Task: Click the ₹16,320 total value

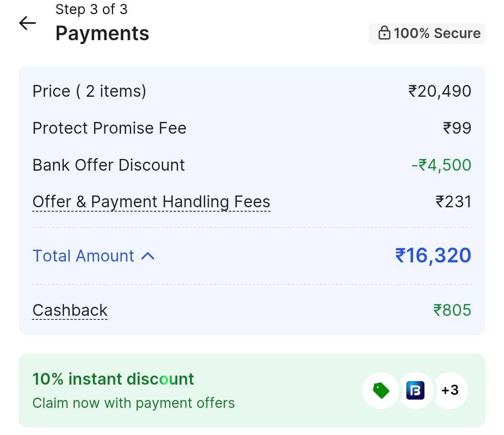Action: (433, 256)
